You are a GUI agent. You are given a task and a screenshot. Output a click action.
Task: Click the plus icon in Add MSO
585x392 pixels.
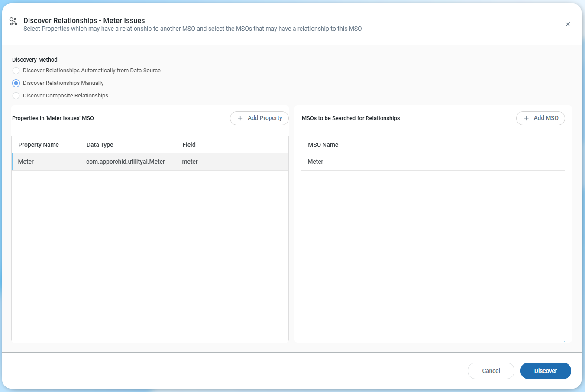tap(526, 118)
